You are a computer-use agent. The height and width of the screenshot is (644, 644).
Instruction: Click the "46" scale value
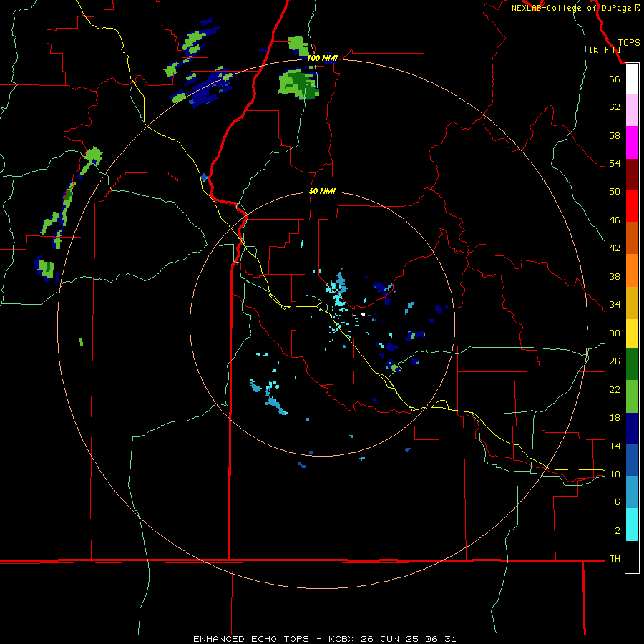615,220
